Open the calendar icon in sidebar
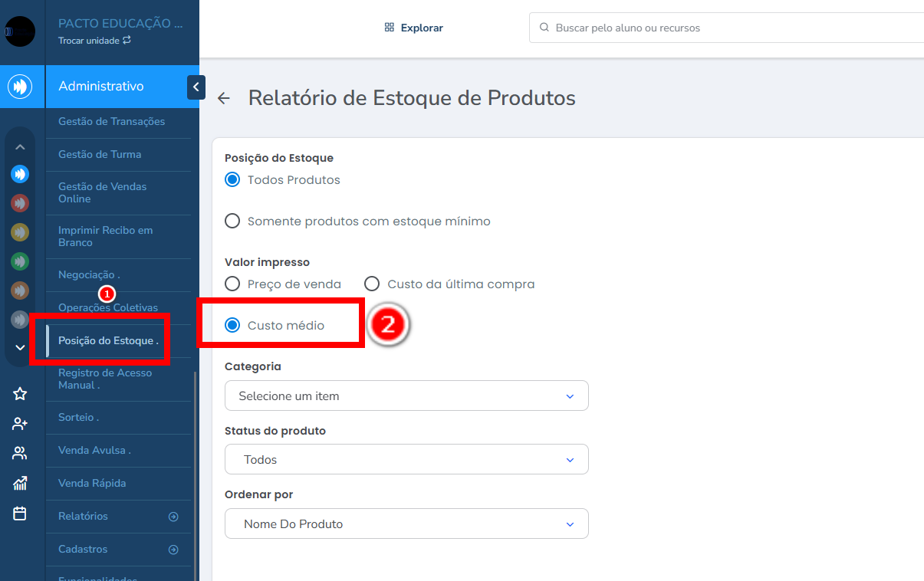The height and width of the screenshot is (581, 924). [20, 514]
